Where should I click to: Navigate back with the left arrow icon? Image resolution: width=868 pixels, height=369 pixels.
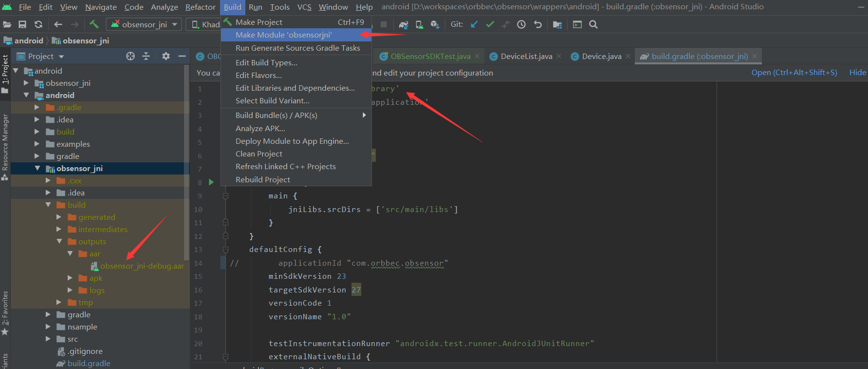[58, 24]
